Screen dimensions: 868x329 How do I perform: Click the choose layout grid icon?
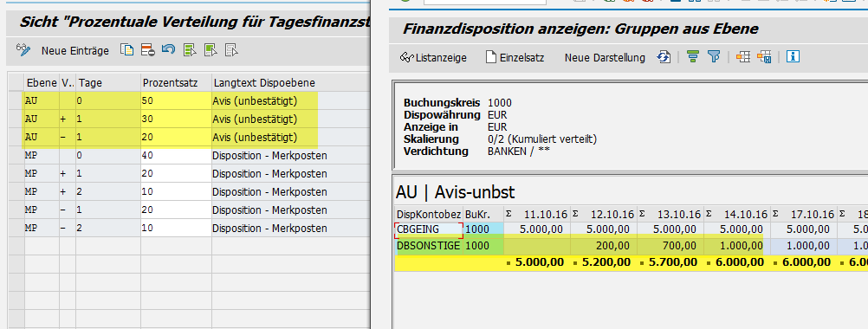[x=743, y=57]
